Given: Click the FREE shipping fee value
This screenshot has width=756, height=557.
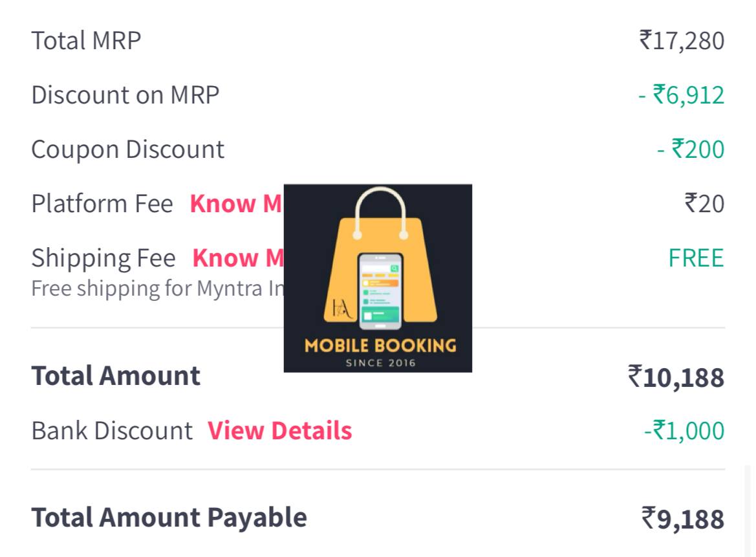Looking at the screenshot, I should coord(697,258).
